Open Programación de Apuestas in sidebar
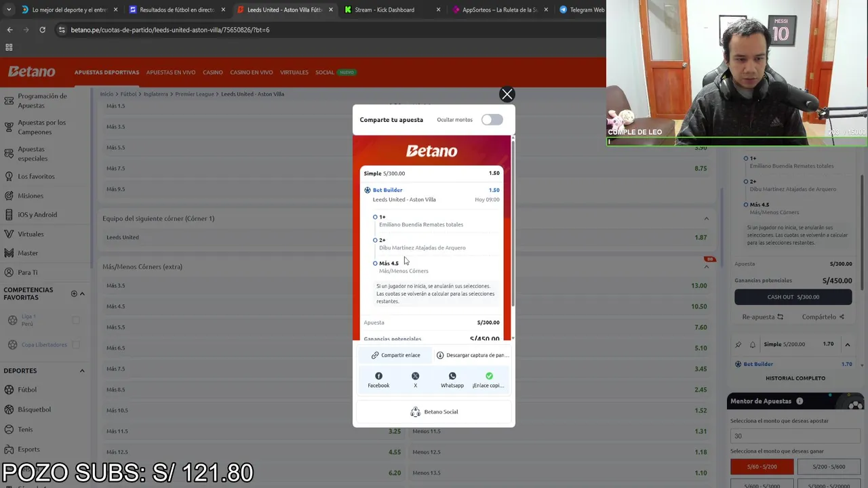Screen dimensions: 868x488 pyautogui.click(x=42, y=101)
